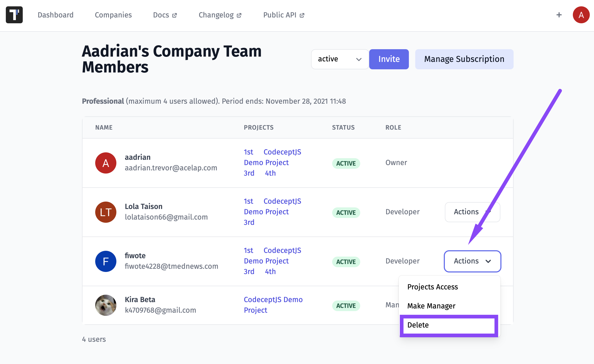
Task: Open Kira Beta's CodeceptJS Demo Project link
Action: click(273, 305)
